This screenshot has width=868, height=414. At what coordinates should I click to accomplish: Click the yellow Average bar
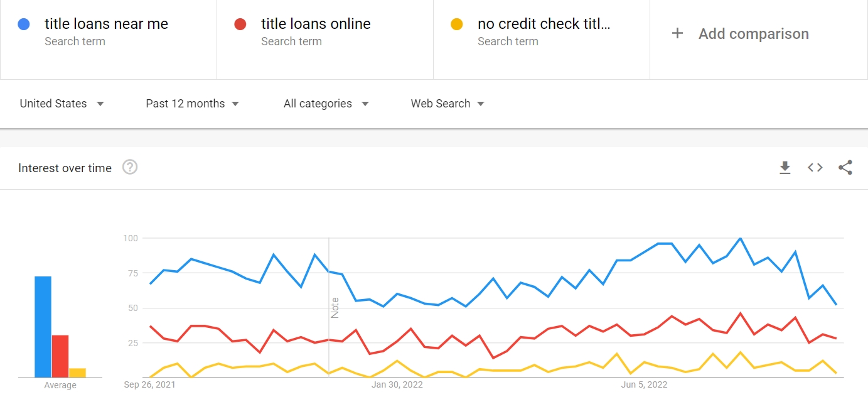click(x=77, y=373)
